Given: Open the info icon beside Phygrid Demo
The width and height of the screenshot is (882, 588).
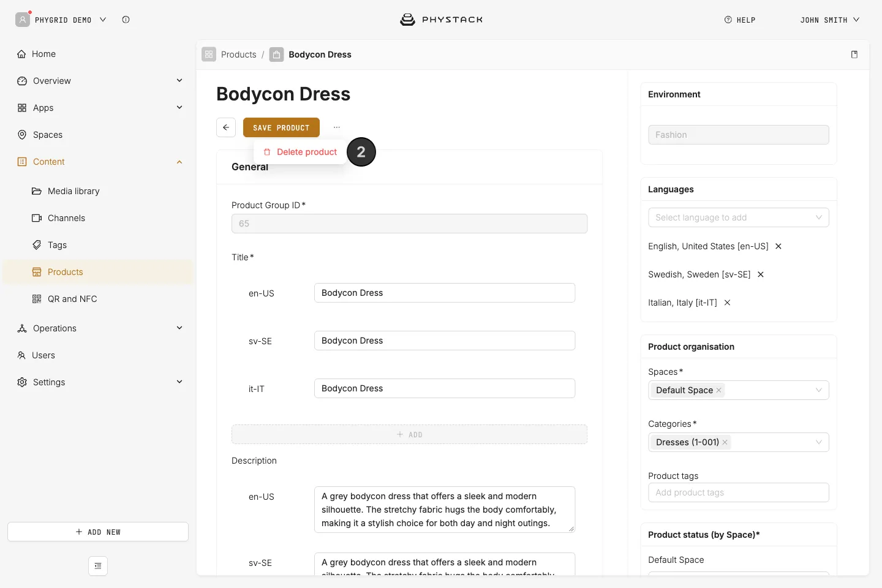Looking at the screenshot, I should pyautogui.click(x=126, y=20).
